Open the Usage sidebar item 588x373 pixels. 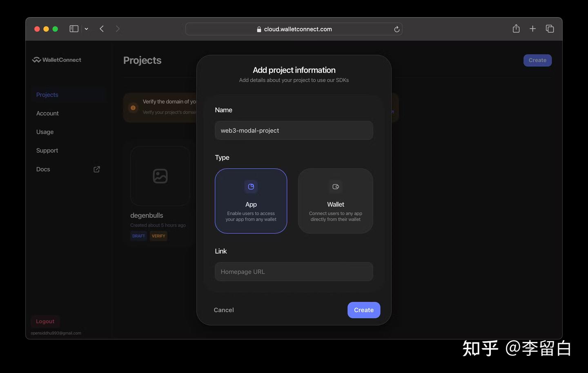click(45, 132)
